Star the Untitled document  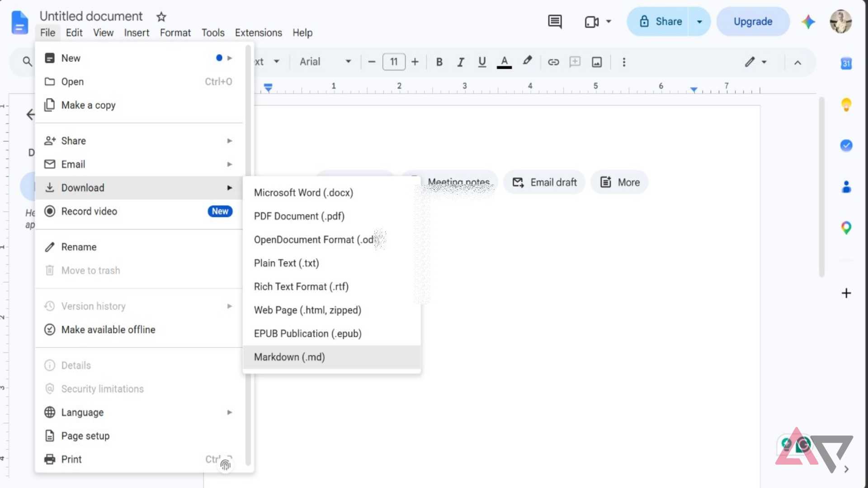pyautogui.click(x=161, y=17)
